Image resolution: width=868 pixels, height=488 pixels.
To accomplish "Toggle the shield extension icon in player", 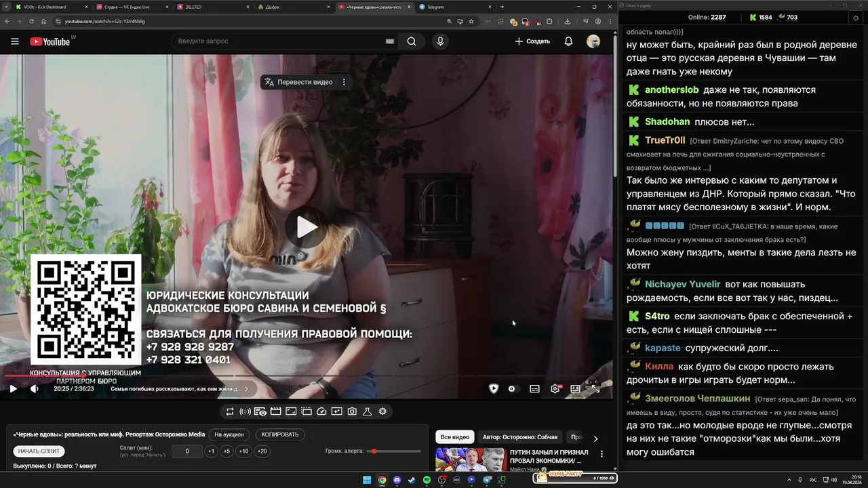I will coord(494,388).
